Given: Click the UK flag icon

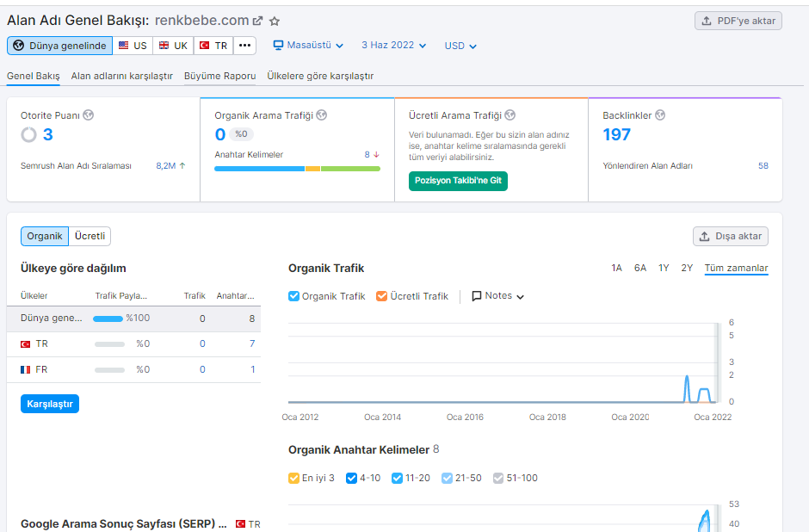Looking at the screenshot, I should coord(164,46).
